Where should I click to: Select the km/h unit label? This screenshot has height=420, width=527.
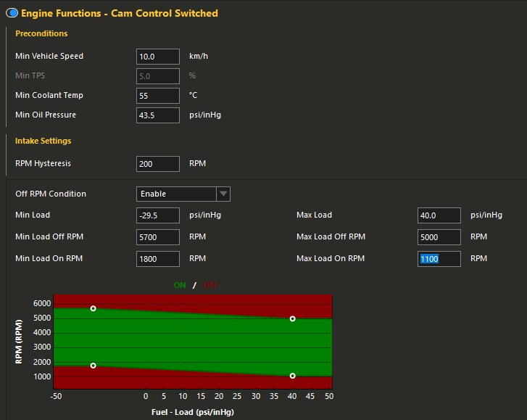(x=199, y=56)
